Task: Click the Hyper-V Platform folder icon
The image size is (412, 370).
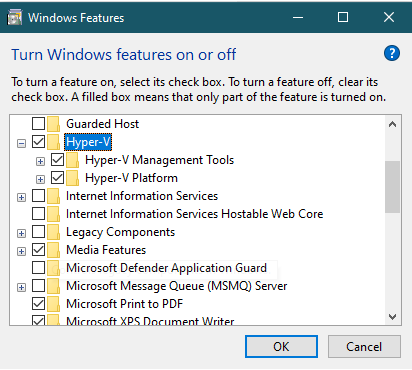Action: click(x=72, y=178)
